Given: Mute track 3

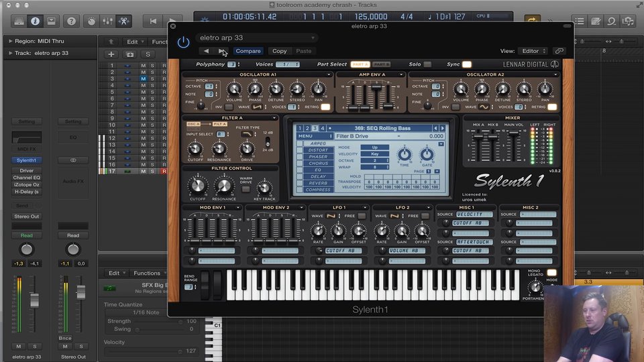Looking at the screenshot, I should click(143, 78).
